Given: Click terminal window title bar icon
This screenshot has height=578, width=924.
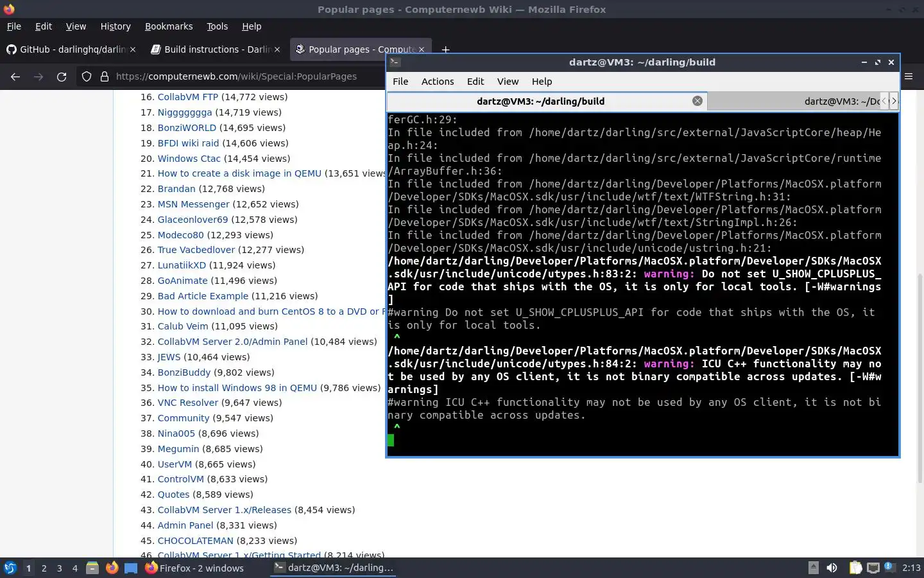Looking at the screenshot, I should [395, 62].
